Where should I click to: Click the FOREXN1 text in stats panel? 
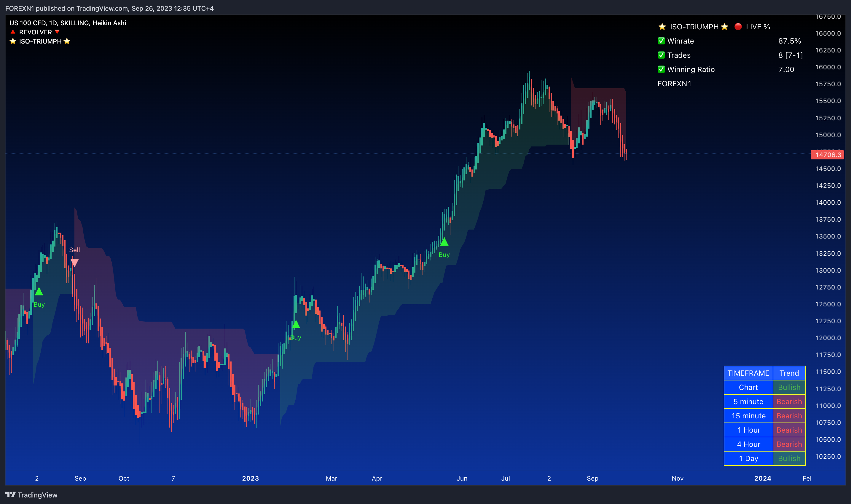coord(674,84)
